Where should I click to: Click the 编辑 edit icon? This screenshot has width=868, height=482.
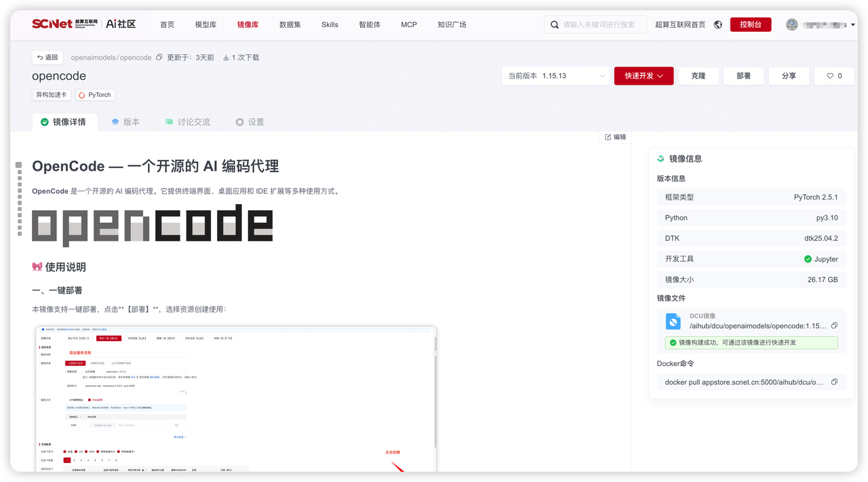tap(608, 137)
